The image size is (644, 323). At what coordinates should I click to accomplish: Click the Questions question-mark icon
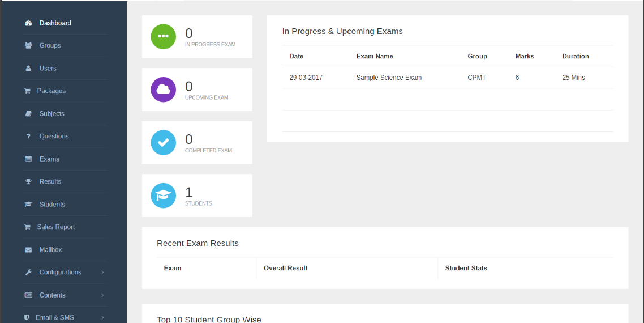[28, 136]
